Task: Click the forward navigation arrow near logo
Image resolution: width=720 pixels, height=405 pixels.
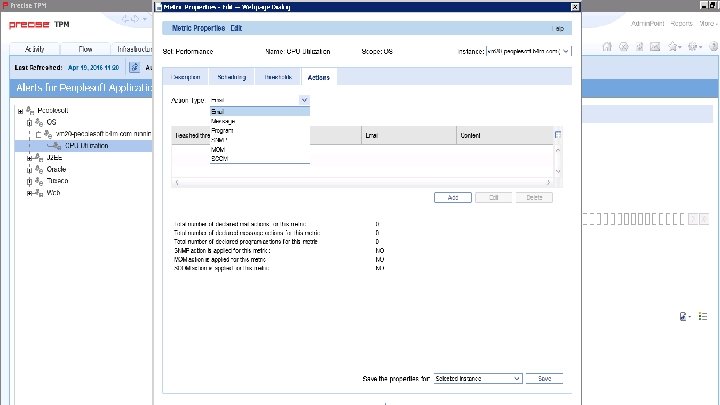Action: coord(135,19)
